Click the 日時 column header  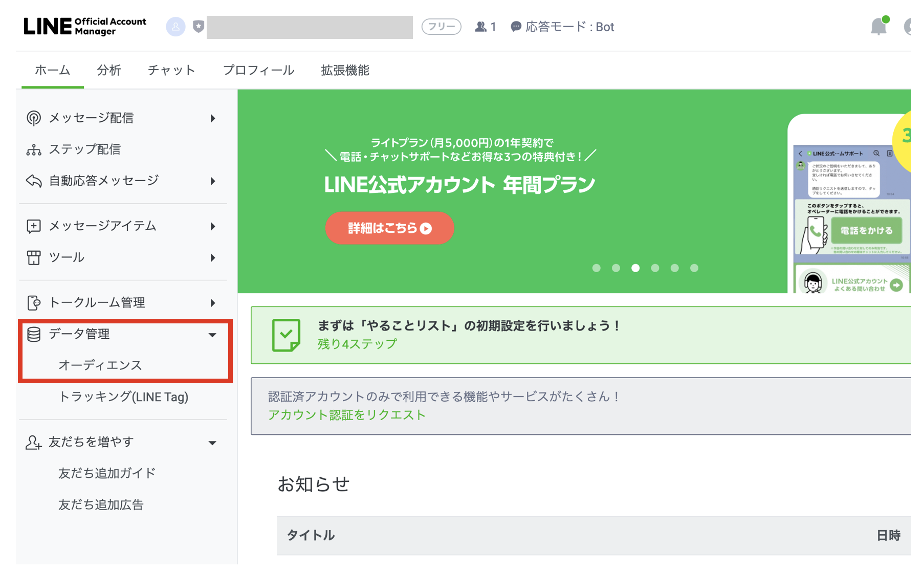[888, 535]
